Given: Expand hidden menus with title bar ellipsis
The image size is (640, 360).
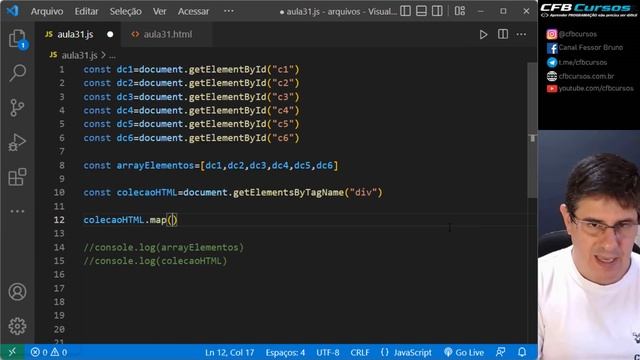Looking at the screenshot, I should click(229, 11).
